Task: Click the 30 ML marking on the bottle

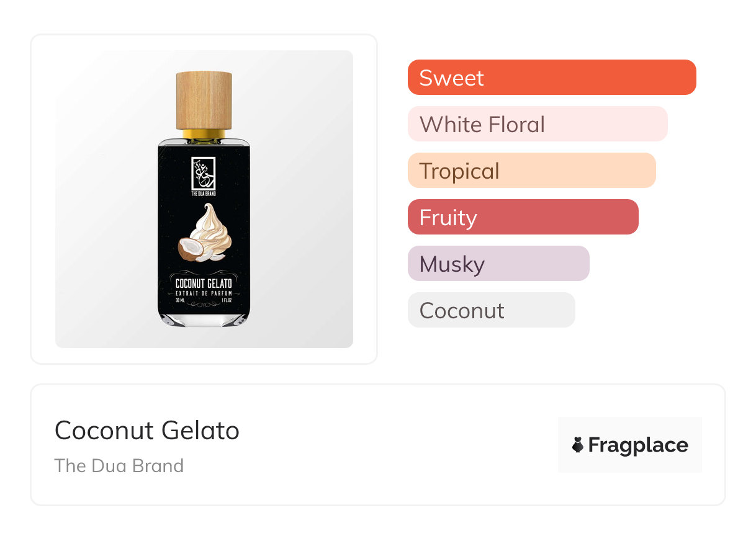Action: pyautogui.click(x=181, y=300)
